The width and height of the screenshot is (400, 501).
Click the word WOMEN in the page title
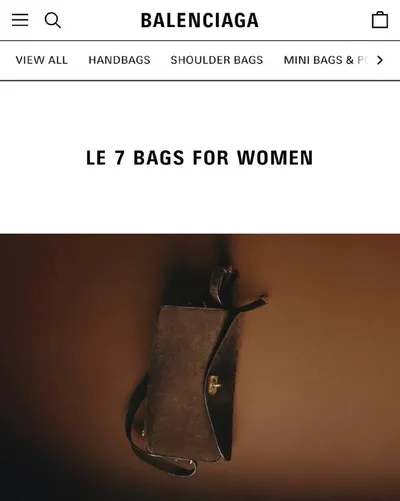275,158
